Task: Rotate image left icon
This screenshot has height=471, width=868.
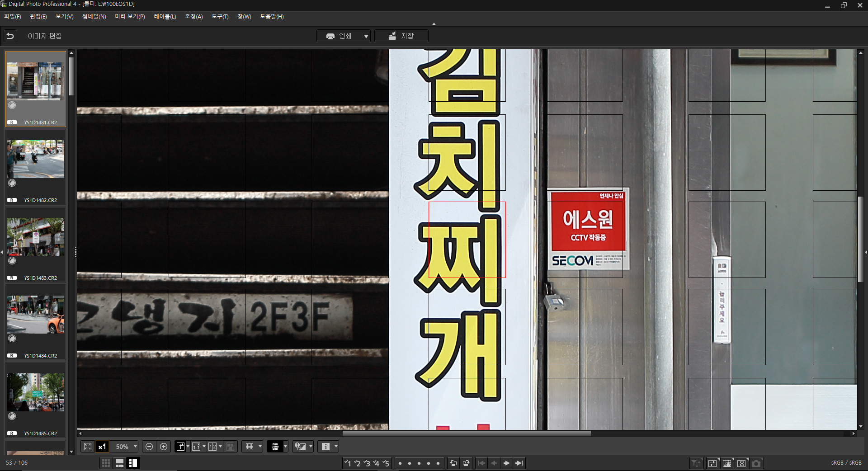Action: 453,463
